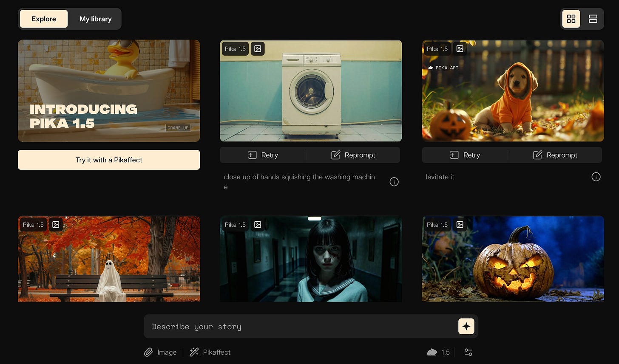Open the girl in dark hallway thumbnail
The height and width of the screenshot is (364, 619).
pyautogui.click(x=311, y=259)
